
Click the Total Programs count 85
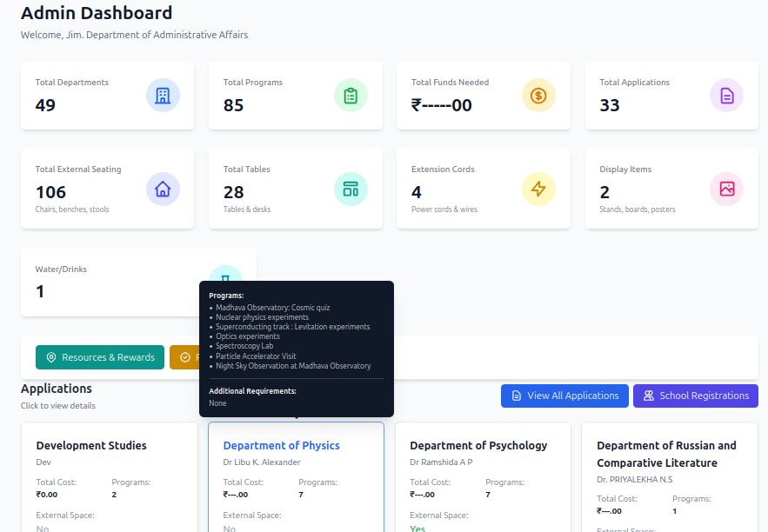233,105
